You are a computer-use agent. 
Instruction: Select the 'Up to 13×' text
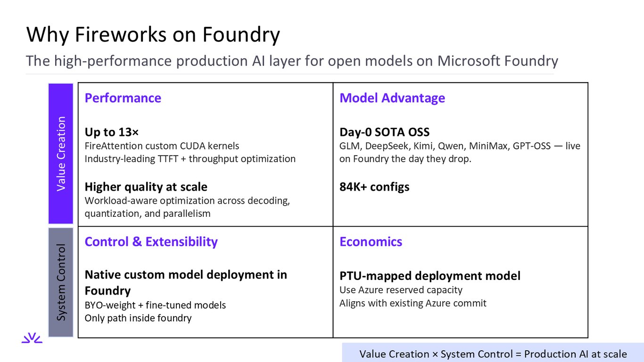pos(112,132)
